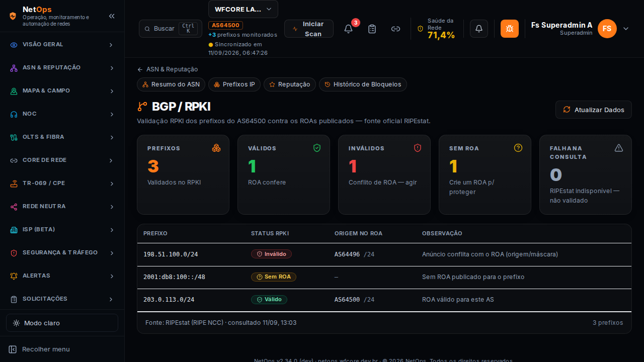Expand the OLTs & Fibra section
644x362 pixels.
tap(62, 137)
